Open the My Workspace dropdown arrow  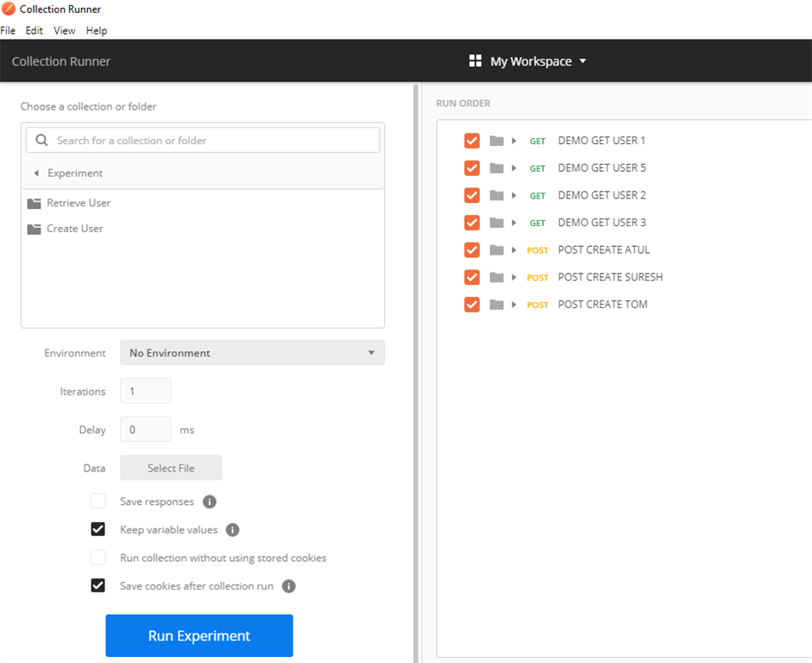tap(582, 61)
